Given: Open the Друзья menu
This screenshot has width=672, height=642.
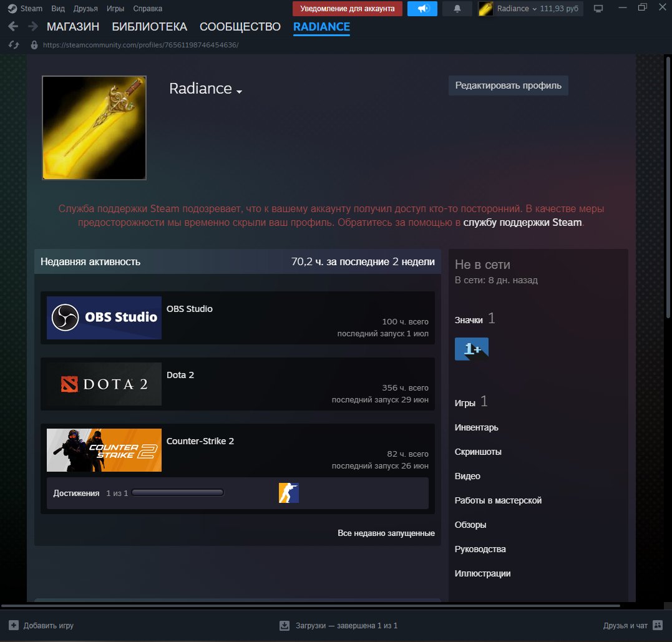Looking at the screenshot, I should [x=85, y=9].
